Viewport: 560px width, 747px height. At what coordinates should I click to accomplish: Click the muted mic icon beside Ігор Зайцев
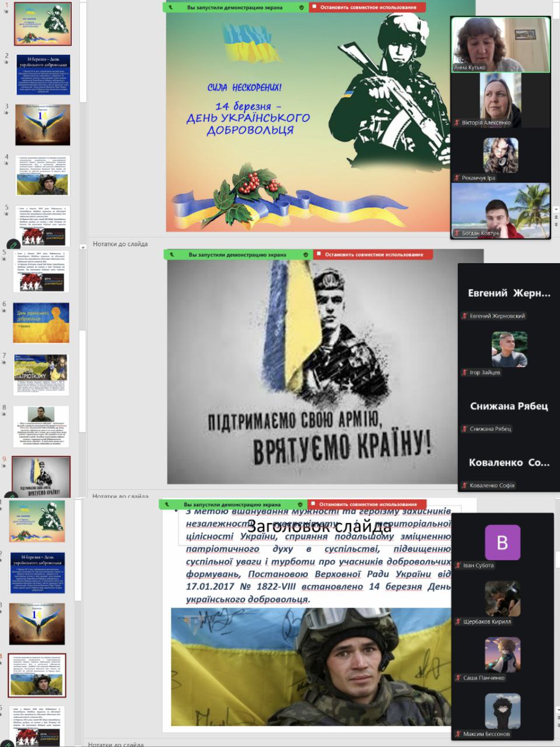click(465, 372)
